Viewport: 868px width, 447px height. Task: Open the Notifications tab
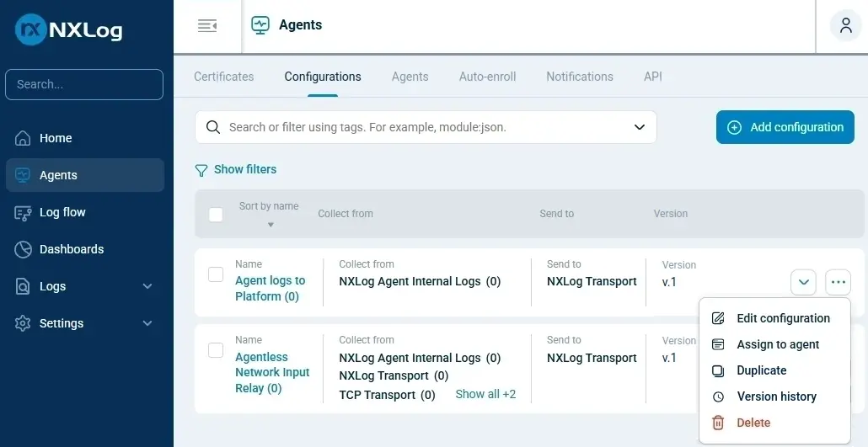580,77
